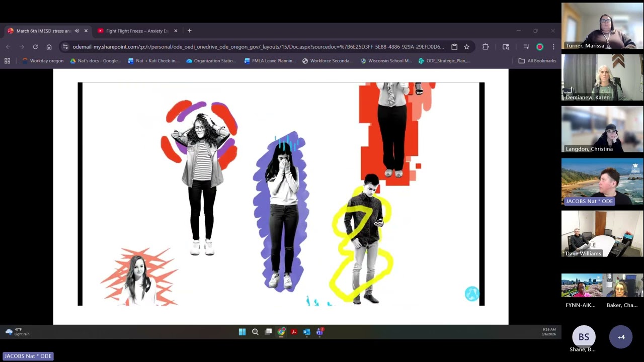Expand the All Bookmarks folder

click(537, 61)
